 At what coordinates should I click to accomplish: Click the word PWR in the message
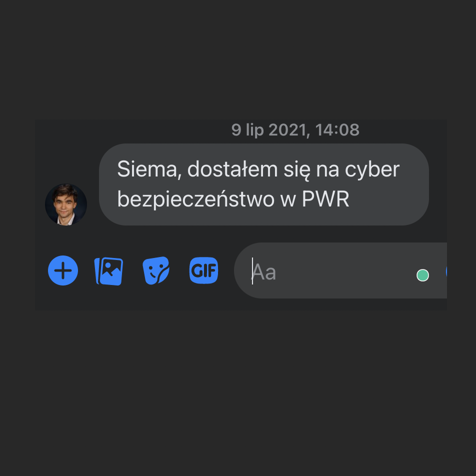325,199
